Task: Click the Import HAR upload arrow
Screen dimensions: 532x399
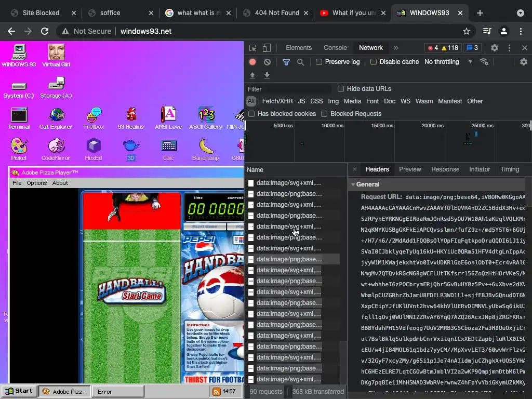Action: click(252, 75)
